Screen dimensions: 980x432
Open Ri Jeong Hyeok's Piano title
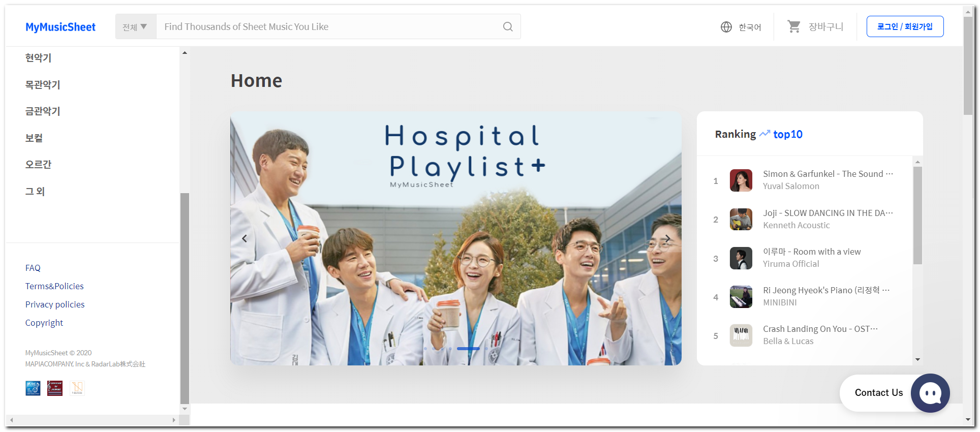(826, 290)
